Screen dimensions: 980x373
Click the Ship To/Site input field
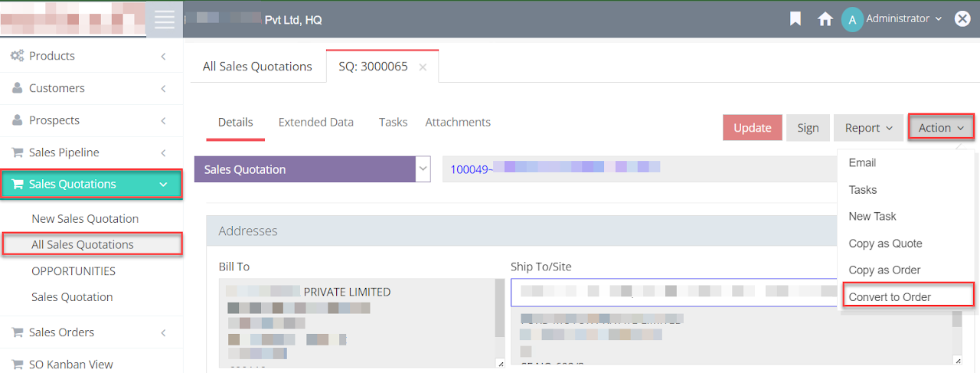[674, 292]
